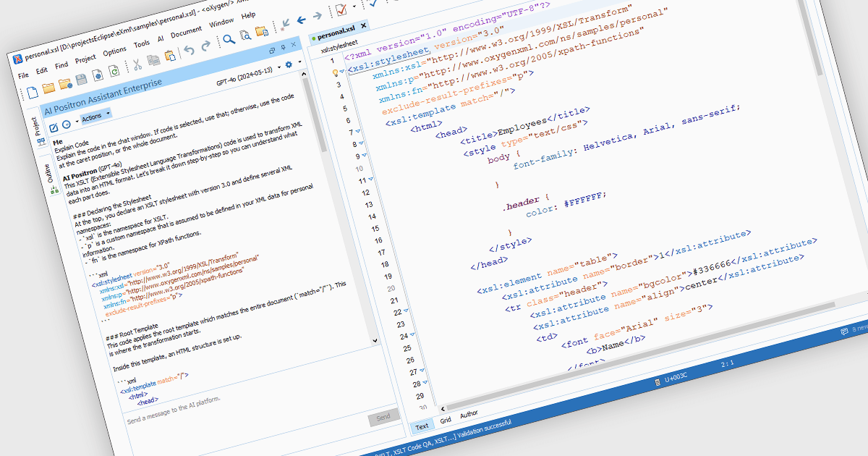Click the New document icon

click(x=33, y=93)
